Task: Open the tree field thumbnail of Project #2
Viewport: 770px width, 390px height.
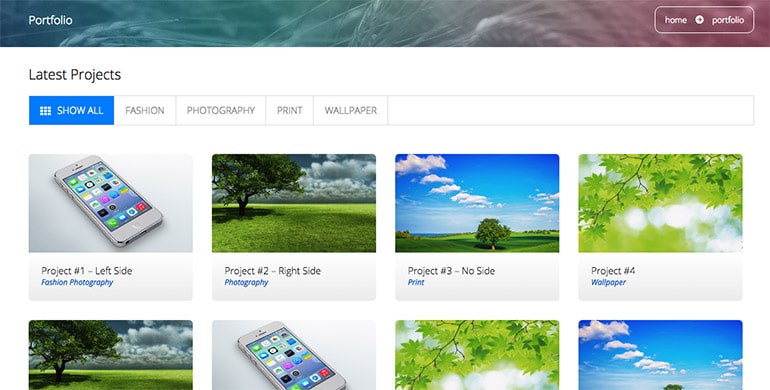Action: point(294,203)
